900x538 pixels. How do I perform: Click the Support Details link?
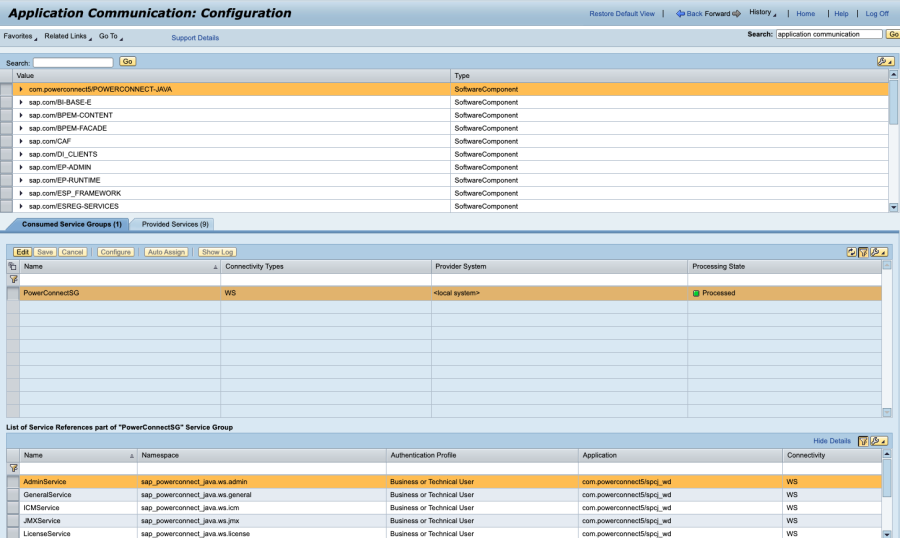pyautogui.click(x=195, y=38)
